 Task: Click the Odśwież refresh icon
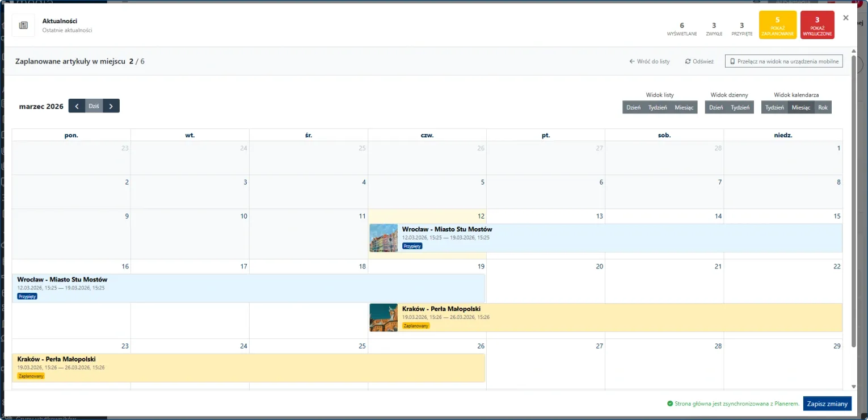click(x=688, y=61)
